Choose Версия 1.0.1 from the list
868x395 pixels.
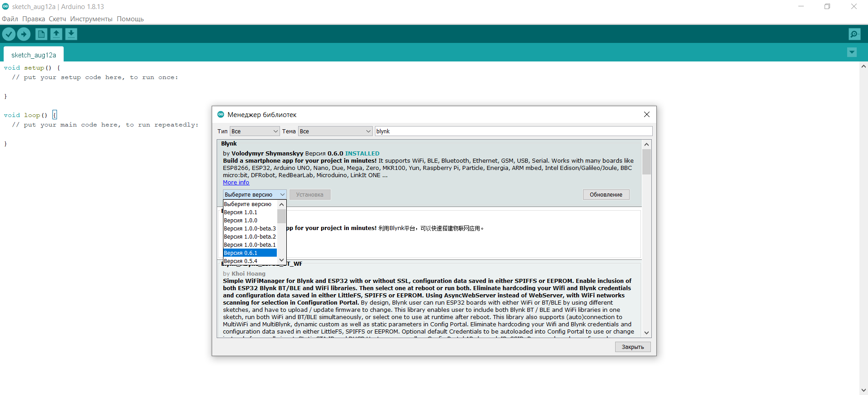pos(250,212)
